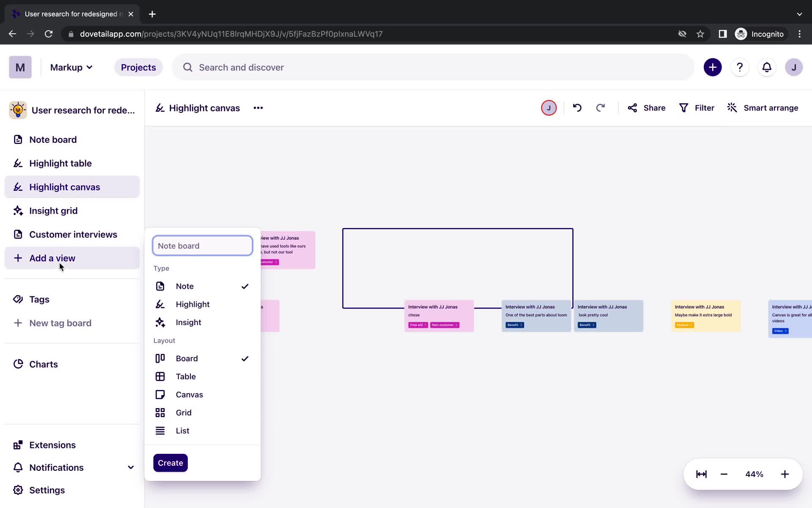The image size is (812, 508).
Task: Toggle the Highlight type selection
Action: click(x=192, y=304)
